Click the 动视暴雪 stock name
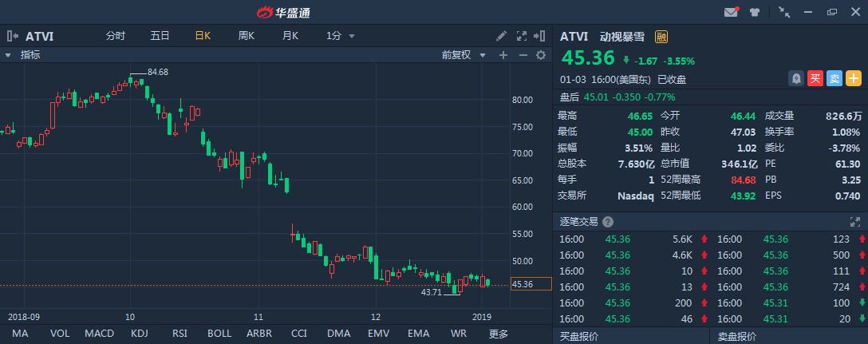This screenshot has width=868, height=344. tap(622, 37)
